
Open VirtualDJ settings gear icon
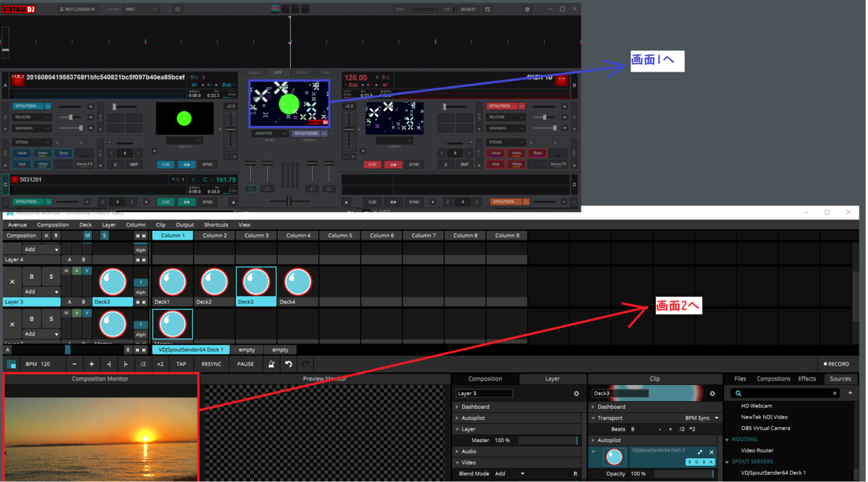click(527, 9)
